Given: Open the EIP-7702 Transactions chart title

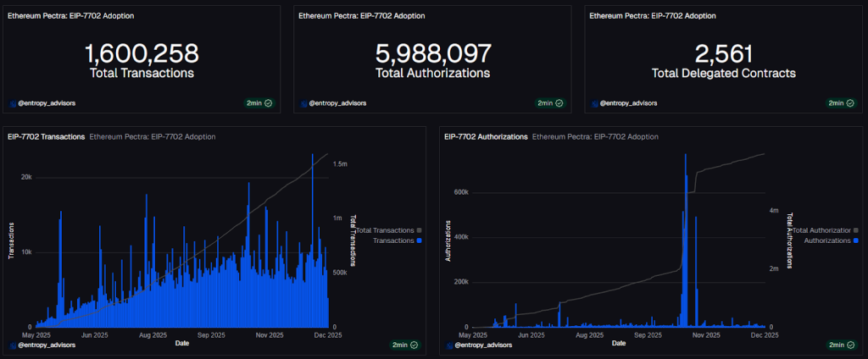Looking at the screenshot, I should tap(46, 136).
